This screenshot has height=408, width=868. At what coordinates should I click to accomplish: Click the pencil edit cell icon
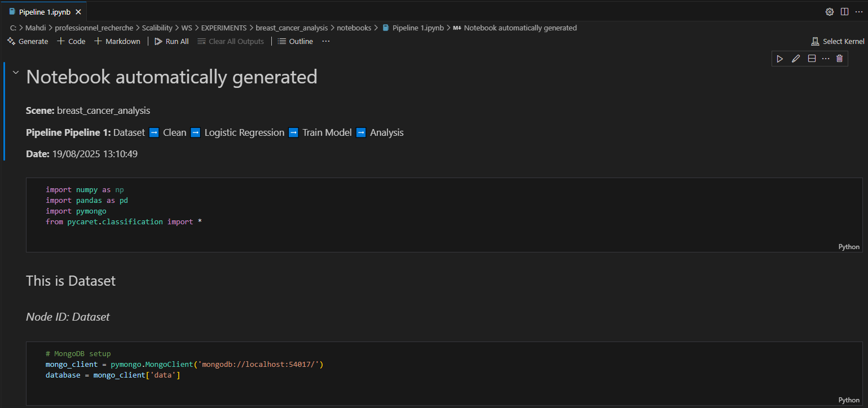point(796,59)
